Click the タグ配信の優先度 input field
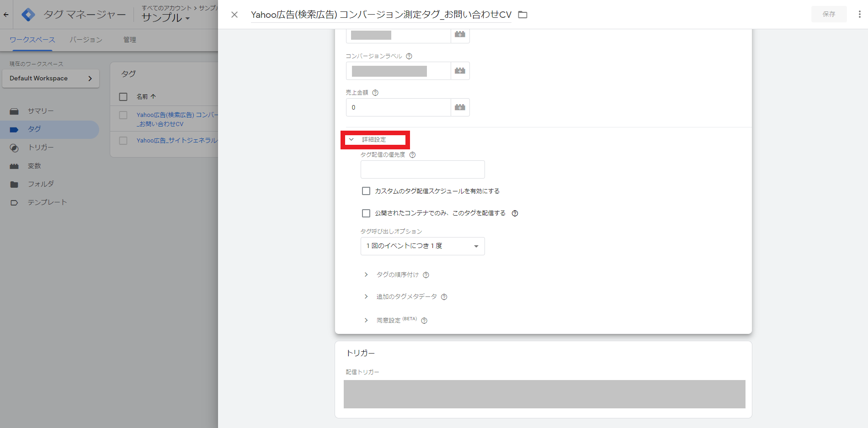868x428 pixels. [422, 169]
